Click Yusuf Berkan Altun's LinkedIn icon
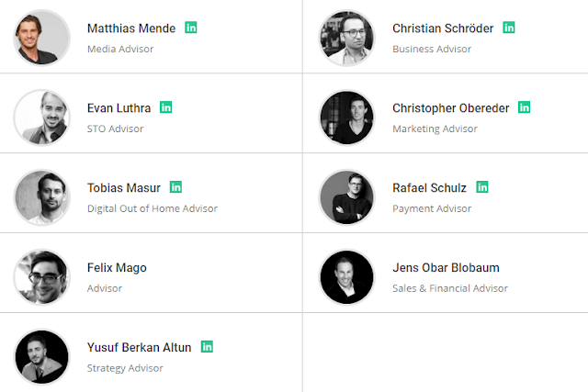 [207, 347]
